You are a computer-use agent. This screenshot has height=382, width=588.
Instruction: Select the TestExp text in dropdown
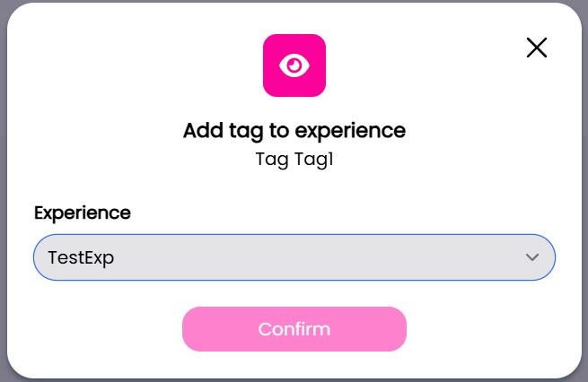click(81, 257)
